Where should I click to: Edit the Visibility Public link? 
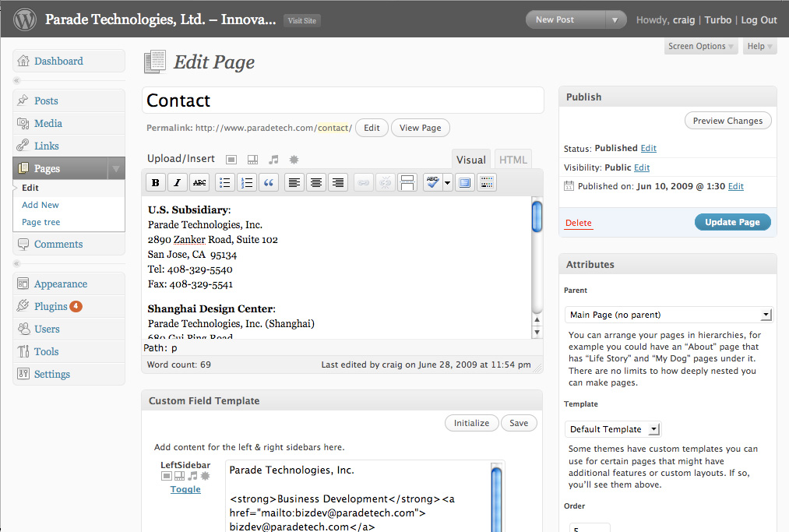click(x=642, y=167)
